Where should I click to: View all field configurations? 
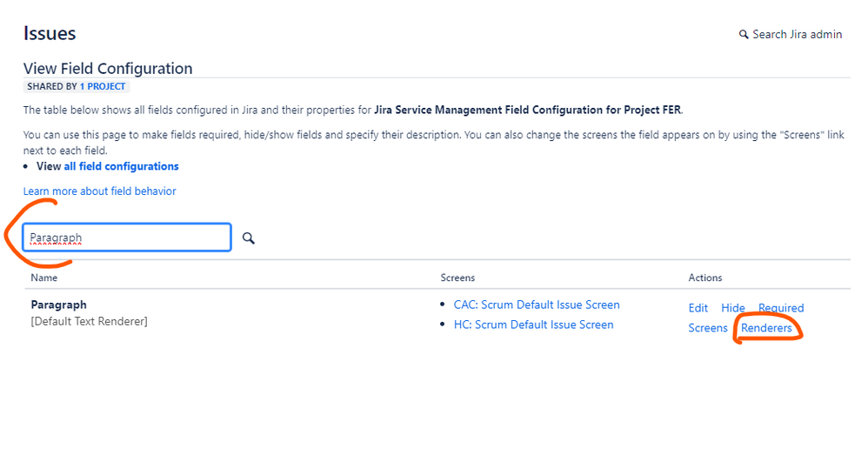point(121,166)
